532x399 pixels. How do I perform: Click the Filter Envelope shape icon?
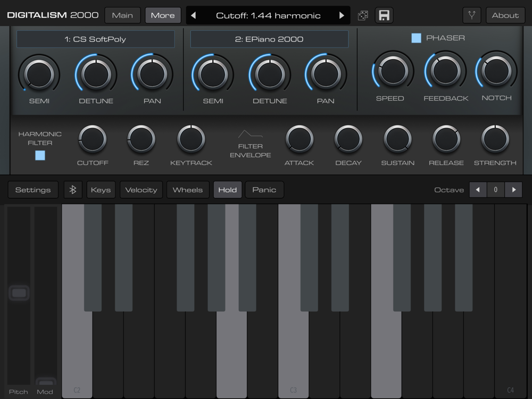[250, 134]
